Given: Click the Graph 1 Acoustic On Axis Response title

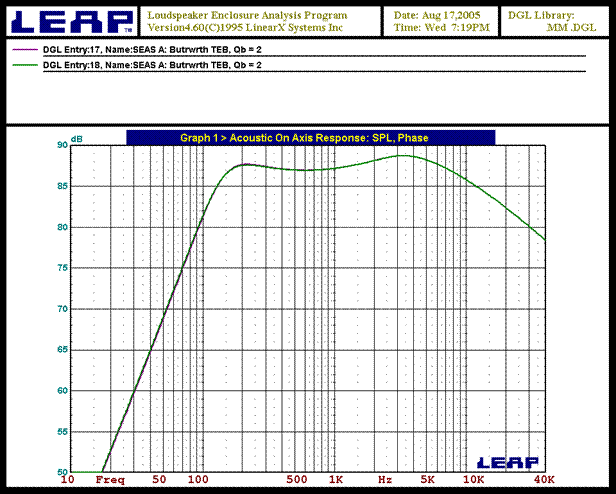Looking at the screenshot, I should pos(310,137).
